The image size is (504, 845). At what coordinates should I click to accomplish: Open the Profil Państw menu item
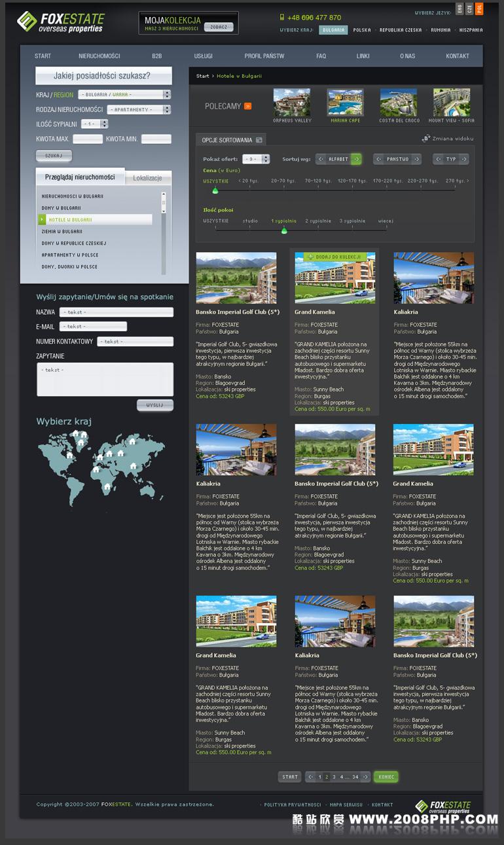(264, 56)
